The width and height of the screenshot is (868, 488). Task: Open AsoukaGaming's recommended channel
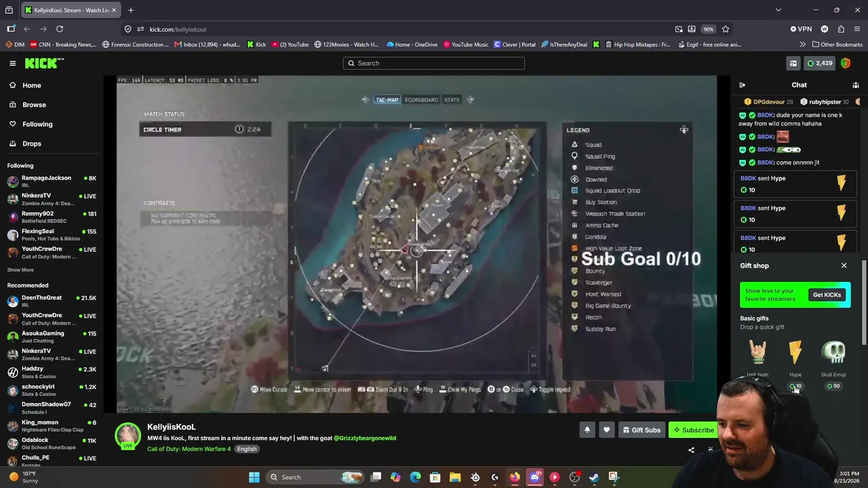click(x=52, y=336)
